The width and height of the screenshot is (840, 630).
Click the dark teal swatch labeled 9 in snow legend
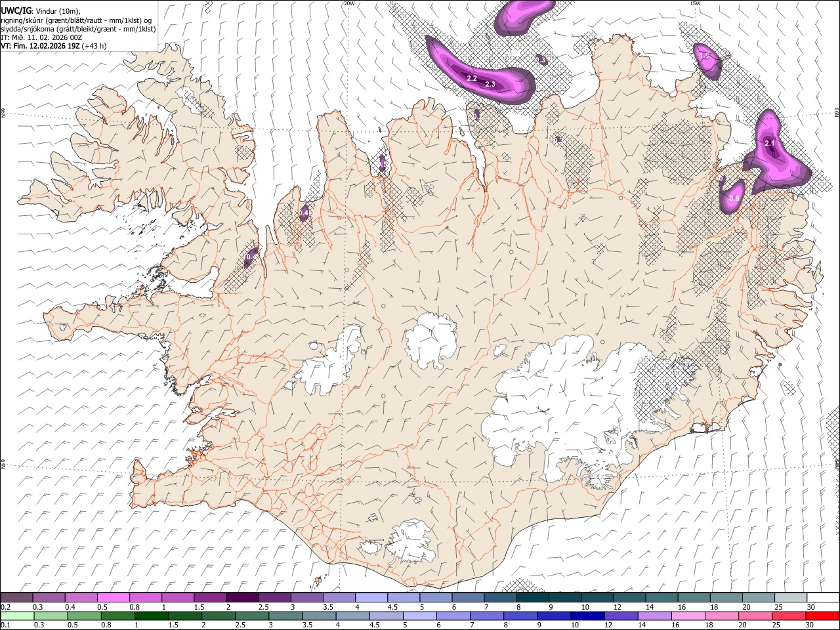click(564, 598)
